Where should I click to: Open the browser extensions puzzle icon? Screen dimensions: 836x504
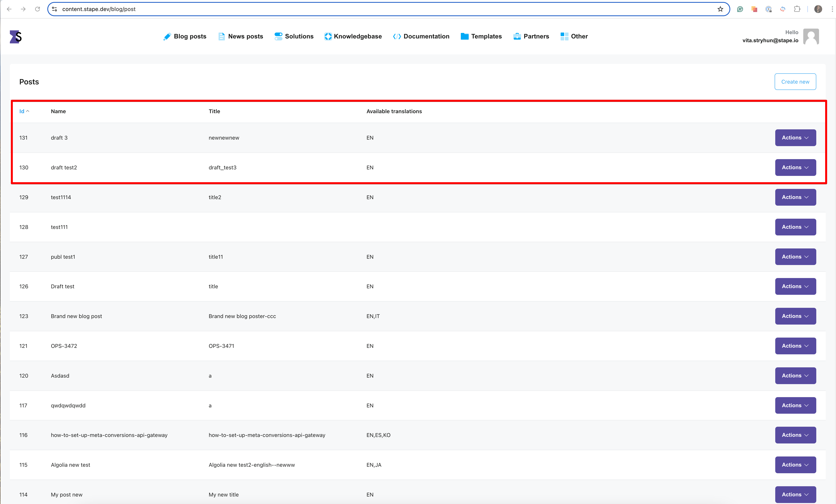click(797, 9)
